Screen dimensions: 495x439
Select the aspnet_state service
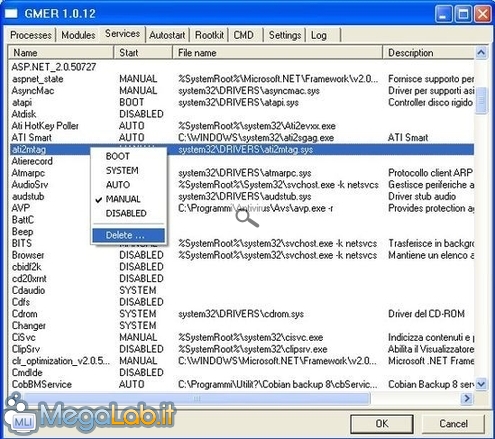coord(38,79)
